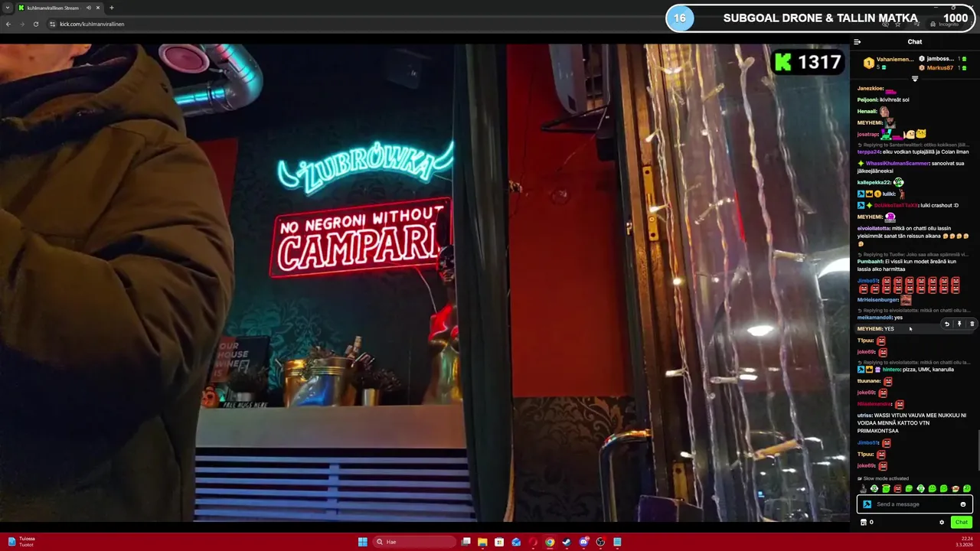The height and width of the screenshot is (551, 980).
Task: Open jamboss leaderboard entry
Action: click(943, 59)
